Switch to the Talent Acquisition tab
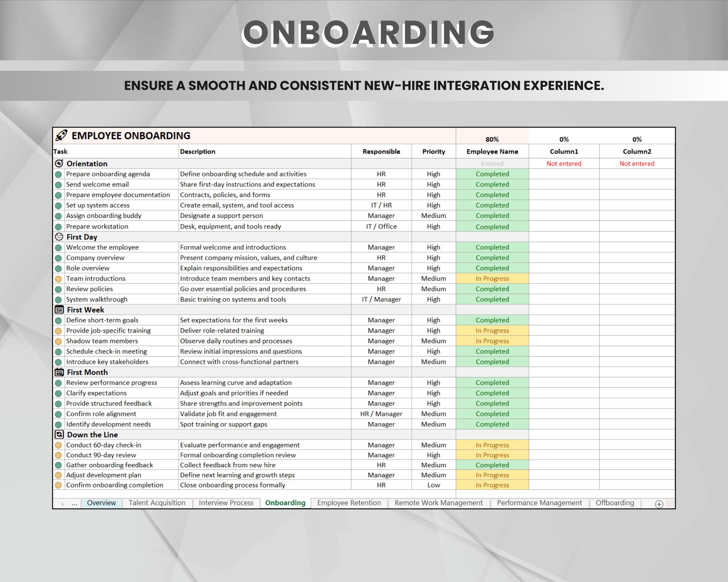The image size is (728, 582). click(x=157, y=503)
